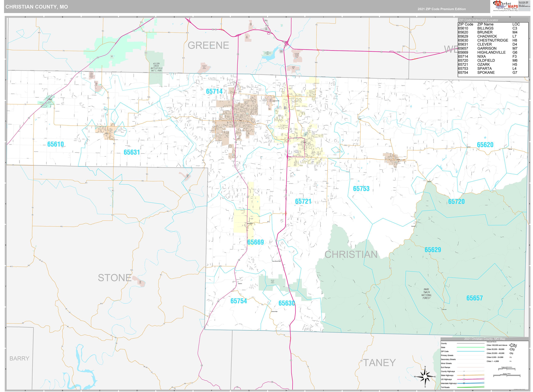Click the BARRY county name label
533x392 pixels.
pos(19,359)
